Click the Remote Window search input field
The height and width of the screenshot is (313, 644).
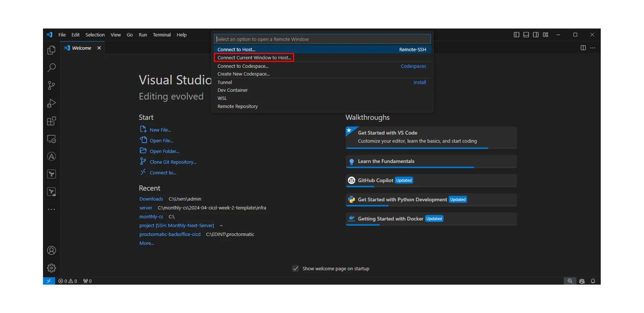click(x=322, y=39)
